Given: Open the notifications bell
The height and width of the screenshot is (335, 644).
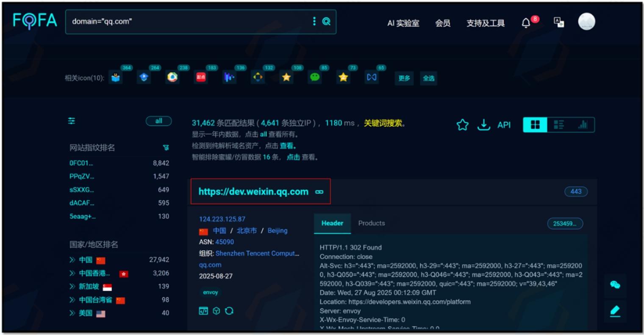Looking at the screenshot, I should 526,23.
